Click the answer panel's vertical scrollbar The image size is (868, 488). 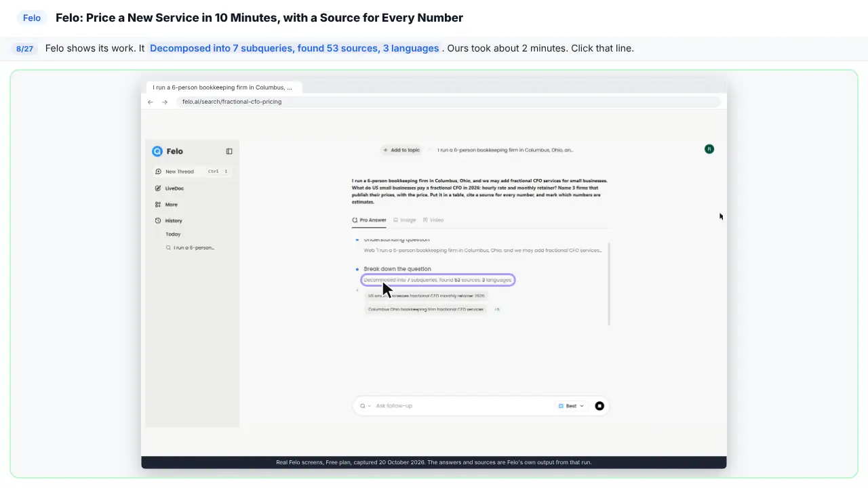(x=609, y=284)
